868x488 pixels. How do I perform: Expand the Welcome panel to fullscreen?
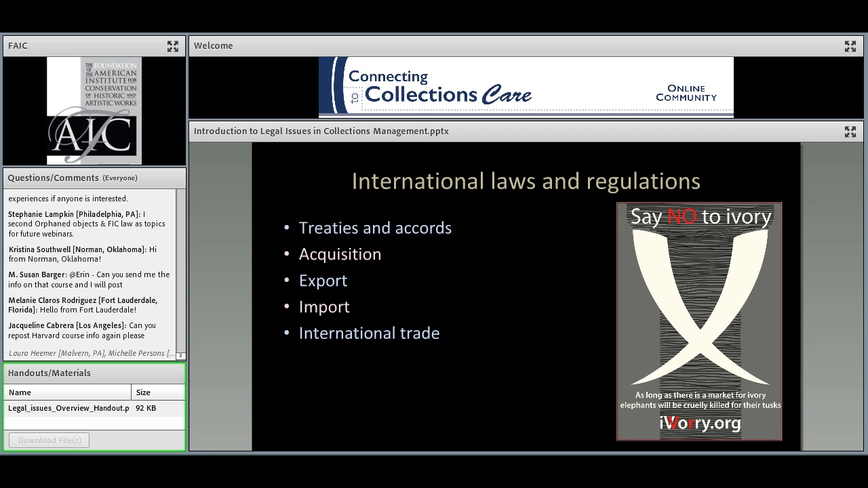pyautogui.click(x=850, y=46)
